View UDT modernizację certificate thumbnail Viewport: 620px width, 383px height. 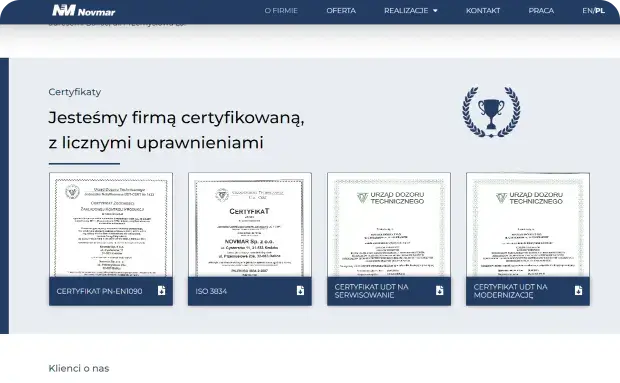click(528, 225)
